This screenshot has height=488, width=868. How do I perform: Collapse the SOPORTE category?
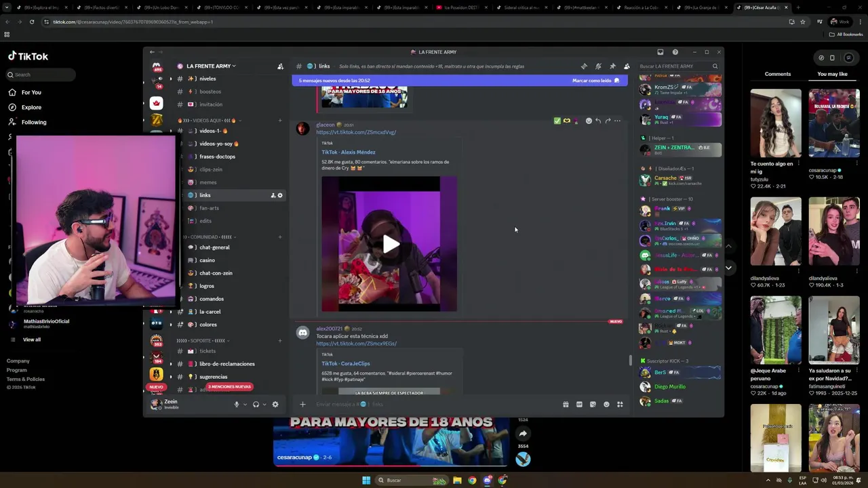(204, 340)
